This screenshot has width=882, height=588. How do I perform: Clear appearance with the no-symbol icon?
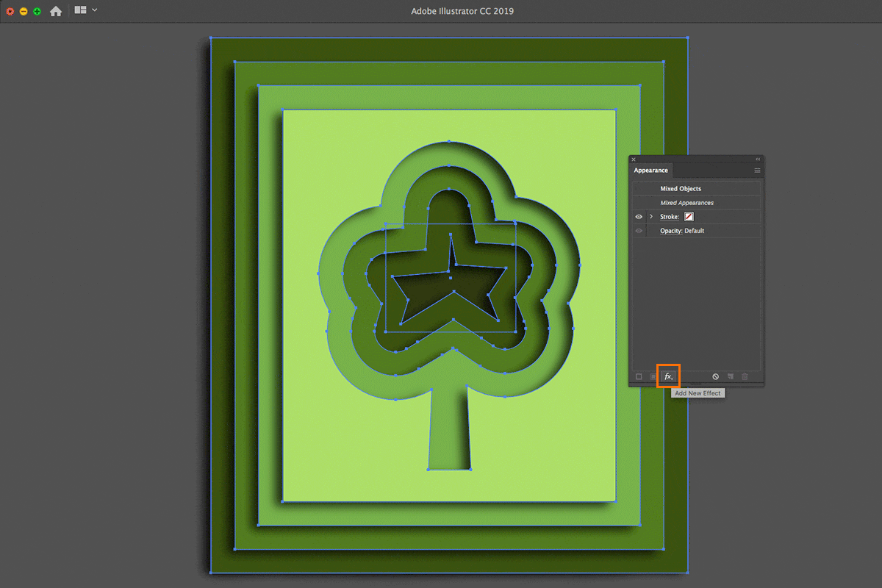click(715, 376)
